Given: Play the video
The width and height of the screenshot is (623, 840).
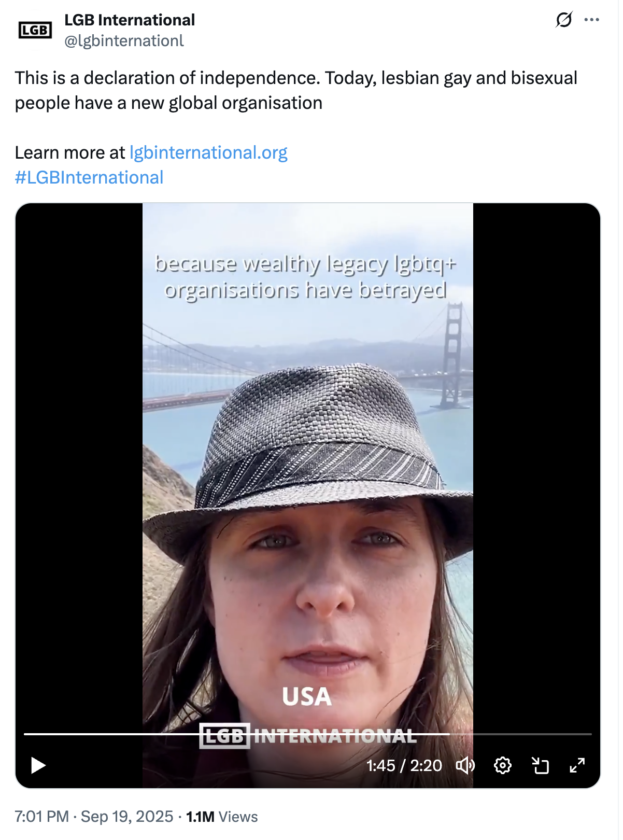Looking at the screenshot, I should 38,765.
